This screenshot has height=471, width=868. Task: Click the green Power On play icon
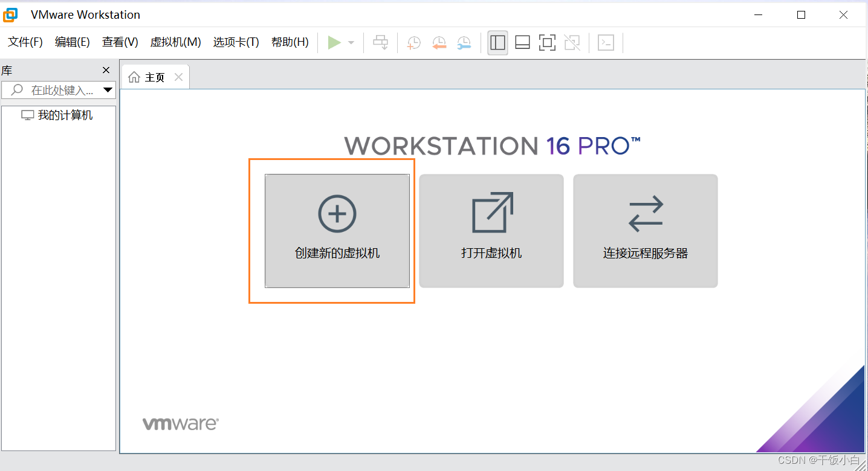(x=334, y=42)
